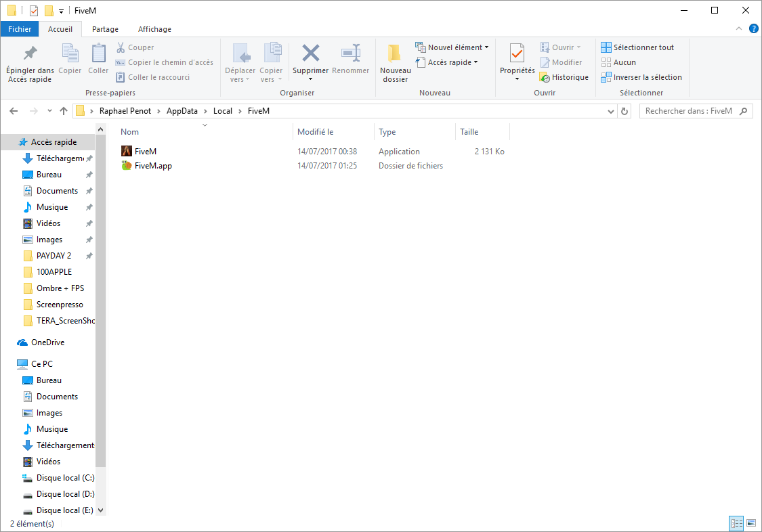The height and width of the screenshot is (532, 762).
Task: Click the Pin icon beside Documents
Action: point(89,192)
